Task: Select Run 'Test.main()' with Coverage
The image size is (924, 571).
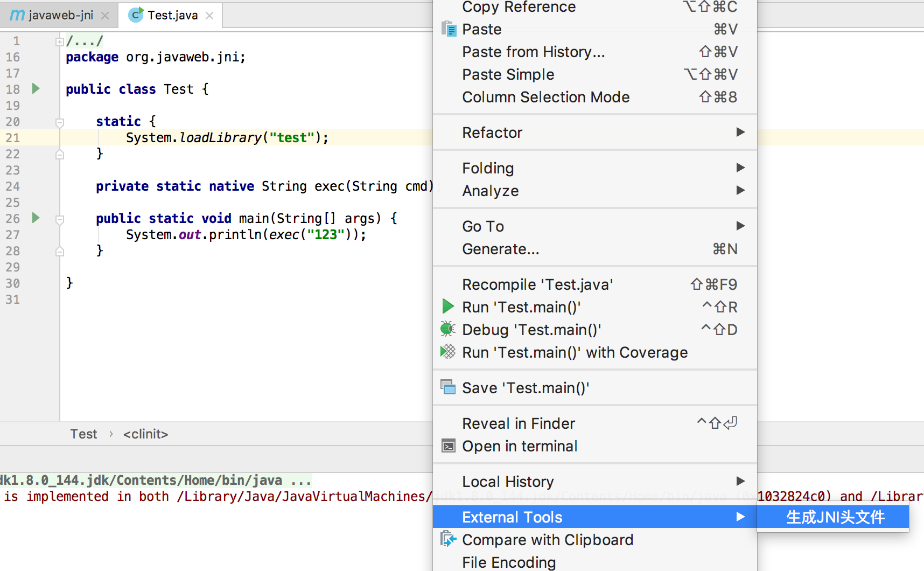Action: click(x=594, y=352)
